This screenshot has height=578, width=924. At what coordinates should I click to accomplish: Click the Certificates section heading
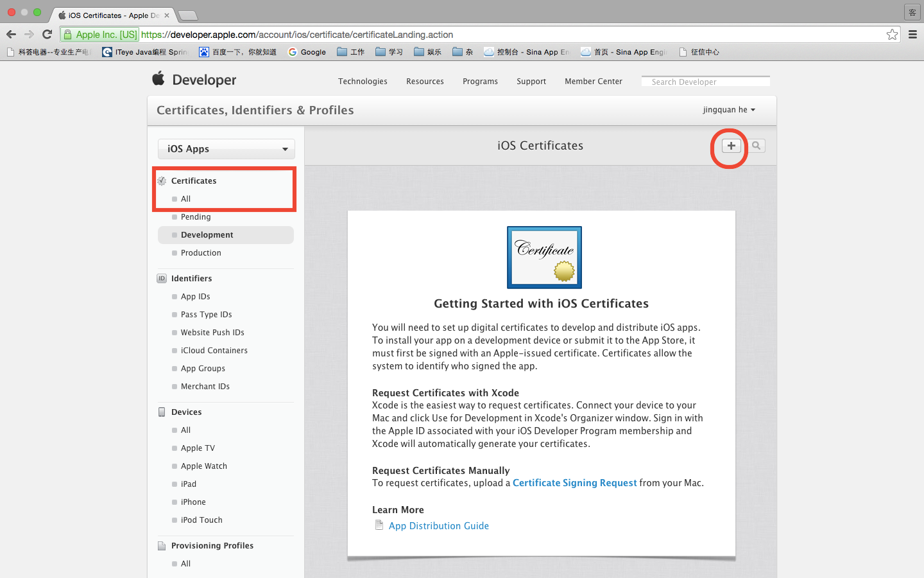(194, 181)
